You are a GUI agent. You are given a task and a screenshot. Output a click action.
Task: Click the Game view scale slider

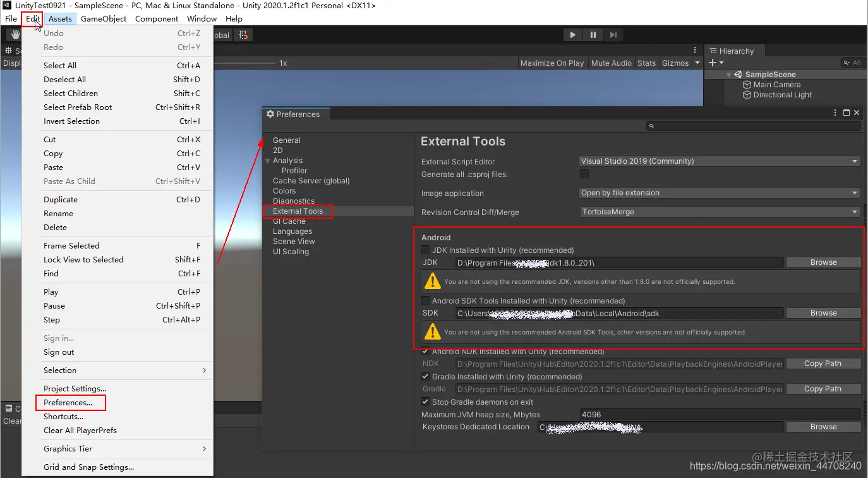coord(245,63)
